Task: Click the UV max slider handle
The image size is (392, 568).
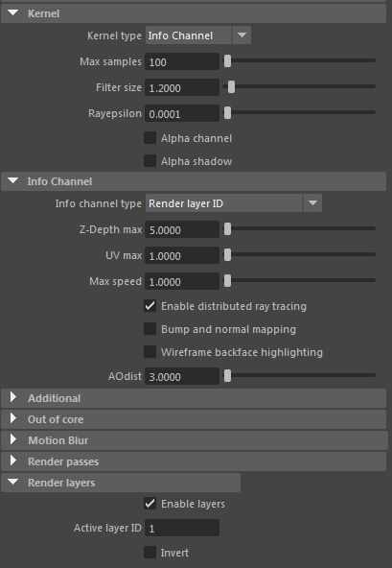Action: tap(227, 254)
